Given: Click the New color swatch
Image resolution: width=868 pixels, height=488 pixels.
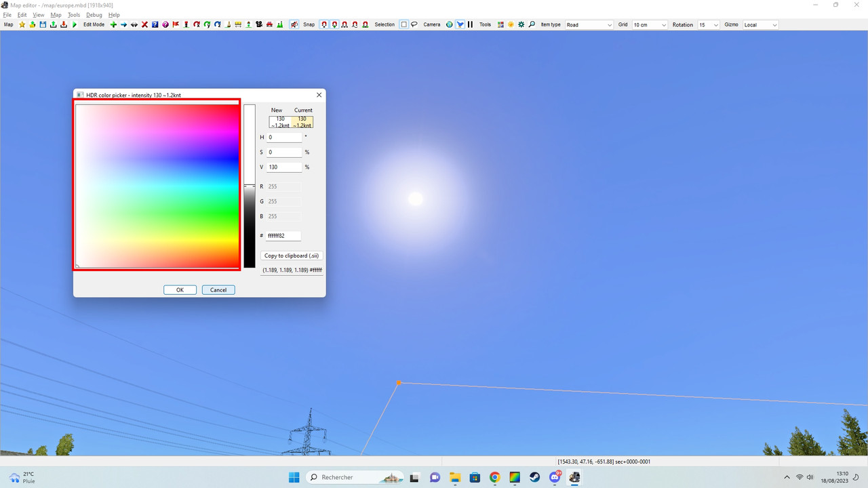Looking at the screenshot, I should 280,122.
